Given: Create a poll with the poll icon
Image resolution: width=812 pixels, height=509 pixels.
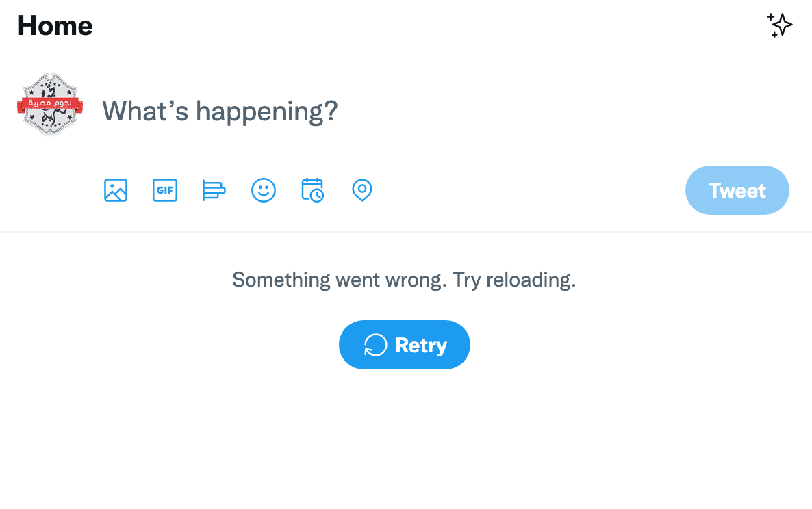Looking at the screenshot, I should [214, 190].
